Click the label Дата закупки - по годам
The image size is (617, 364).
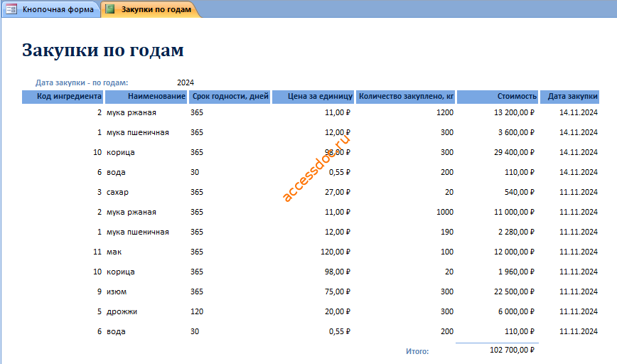pos(82,82)
